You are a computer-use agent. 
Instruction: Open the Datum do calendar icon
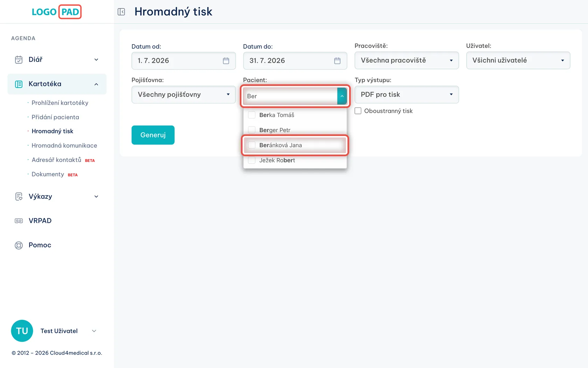337,61
